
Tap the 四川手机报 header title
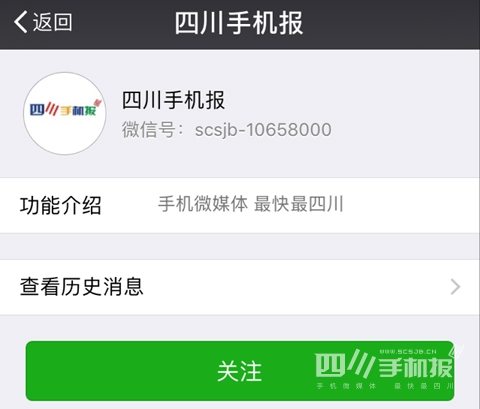(239, 23)
